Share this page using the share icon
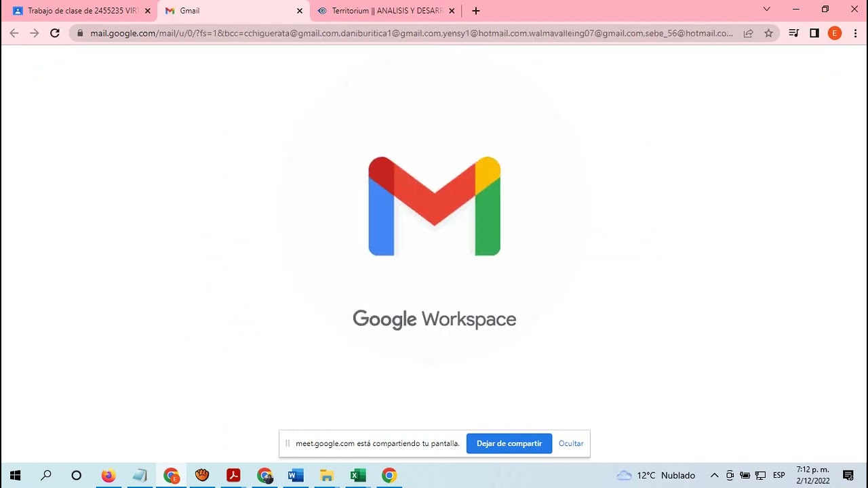Image resolution: width=868 pixels, height=488 pixels. pyautogui.click(x=748, y=33)
